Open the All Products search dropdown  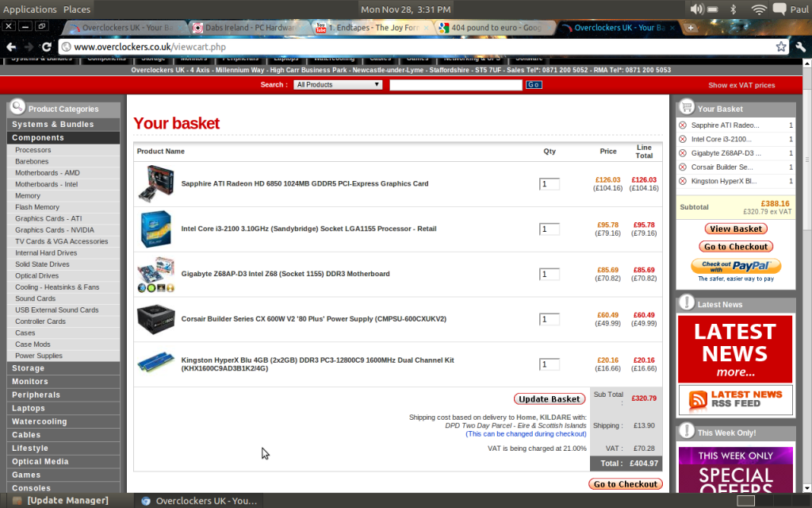[338, 85]
